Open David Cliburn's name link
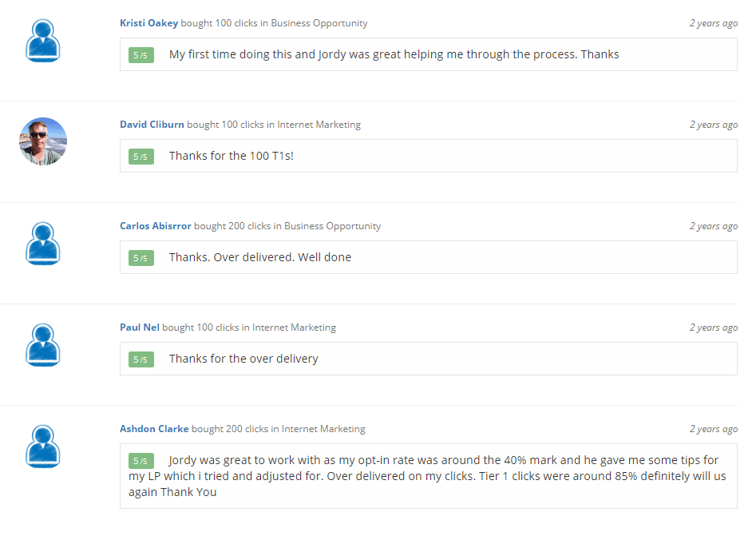 click(152, 125)
